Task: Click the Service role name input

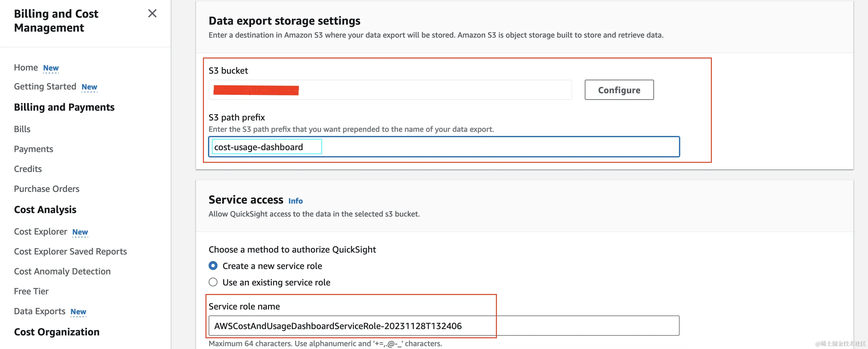Action: click(443, 326)
